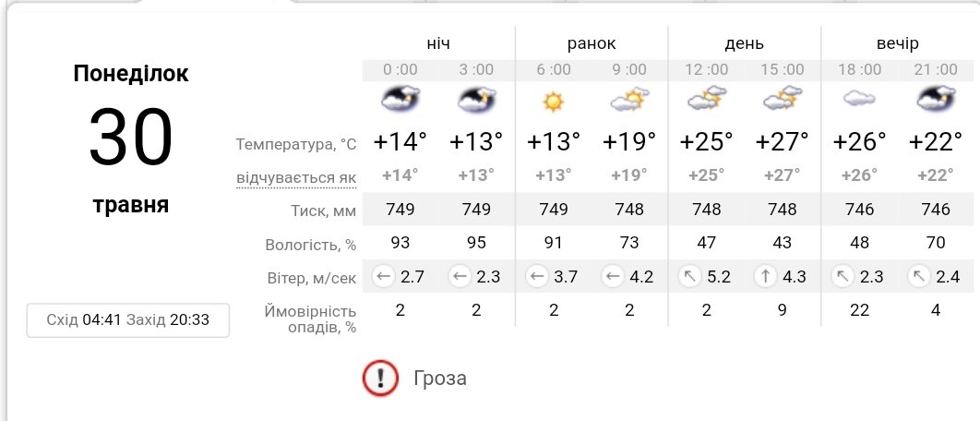This screenshot has height=421, width=980.
Task: Click the partly cloudy icon at 9:00
Action: click(x=629, y=99)
